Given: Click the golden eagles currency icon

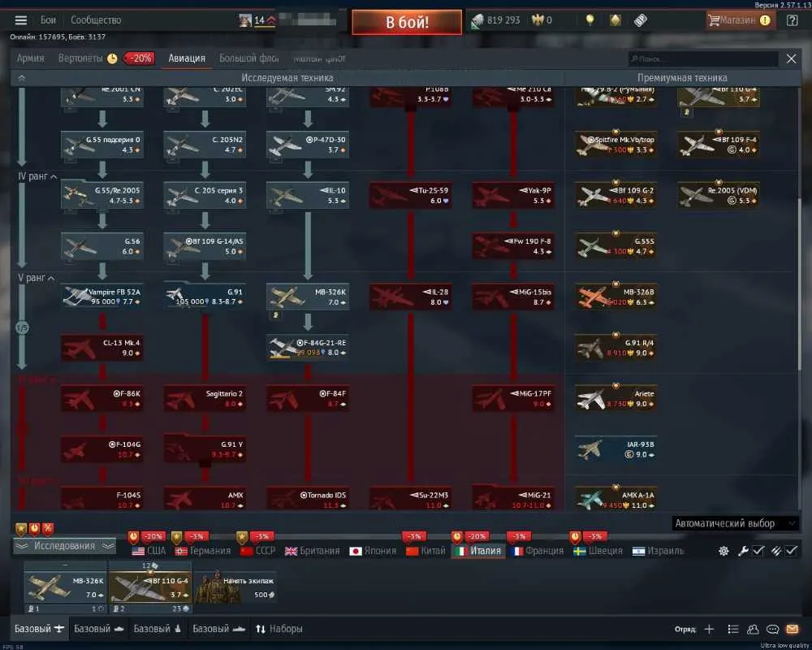Looking at the screenshot, I should tap(538, 20).
